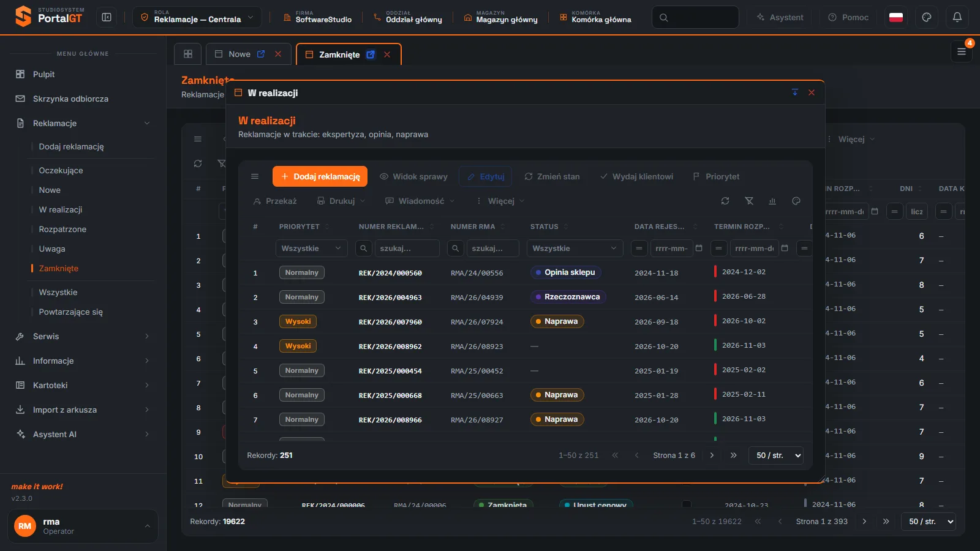Viewport: 980px width, 551px height.
Task: Click Dodaj reklamację button
Action: click(320, 176)
